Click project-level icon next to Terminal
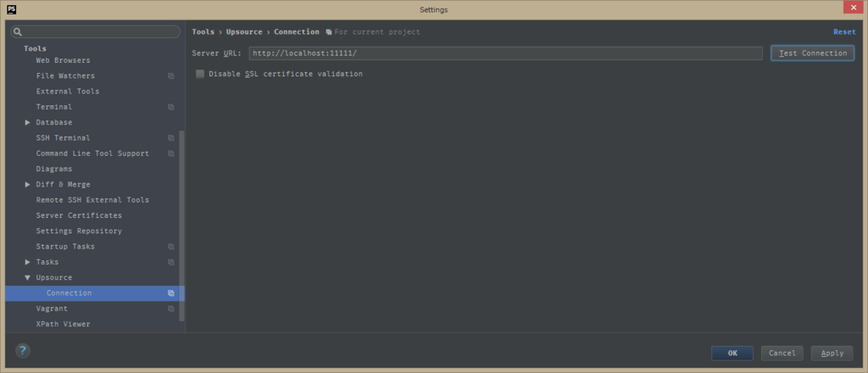The image size is (868, 373). (x=171, y=107)
